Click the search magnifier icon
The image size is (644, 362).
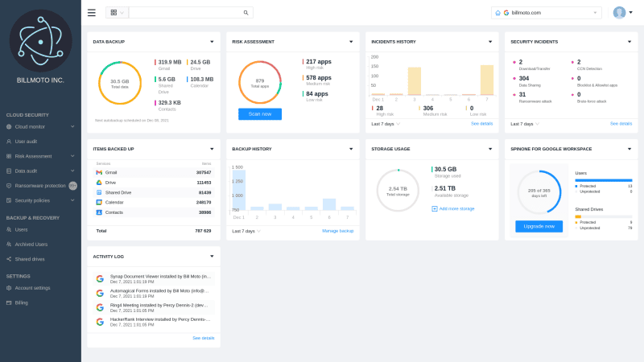click(x=246, y=13)
